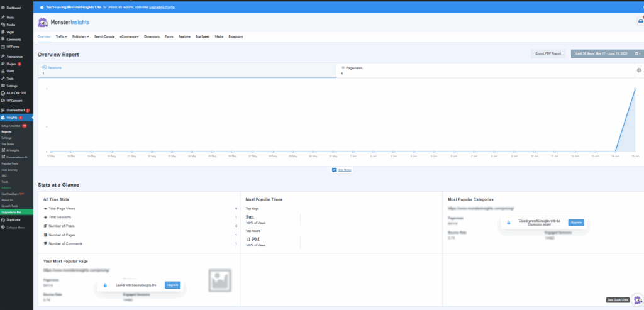Screen dimensions: 644x310
Task: Open the Media report tab
Action: pos(219,36)
